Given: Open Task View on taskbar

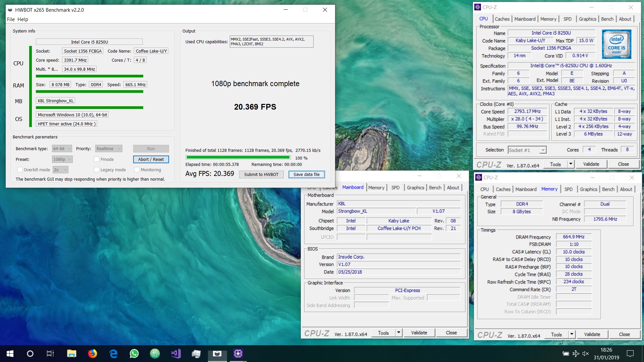Looking at the screenshot, I should tap(50, 354).
